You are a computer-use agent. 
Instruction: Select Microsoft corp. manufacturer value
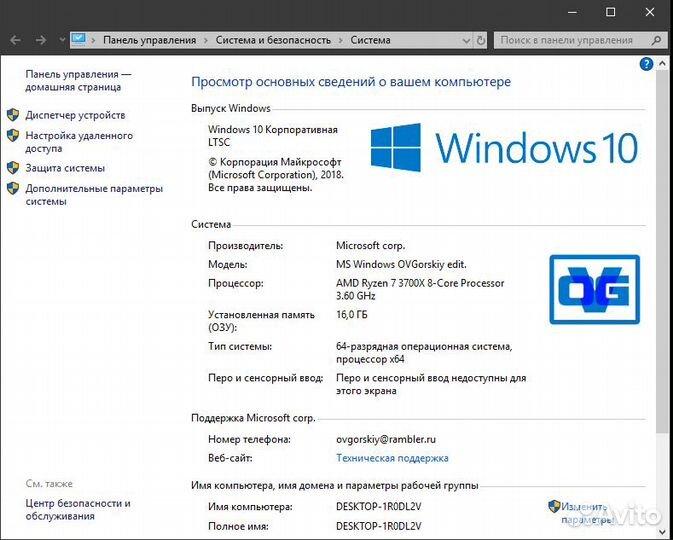point(371,246)
